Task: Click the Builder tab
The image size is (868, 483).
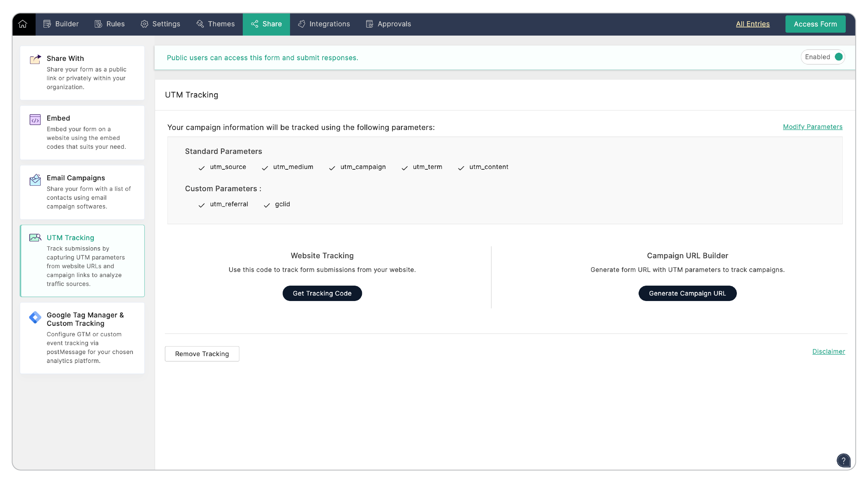Action: (61, 24)
